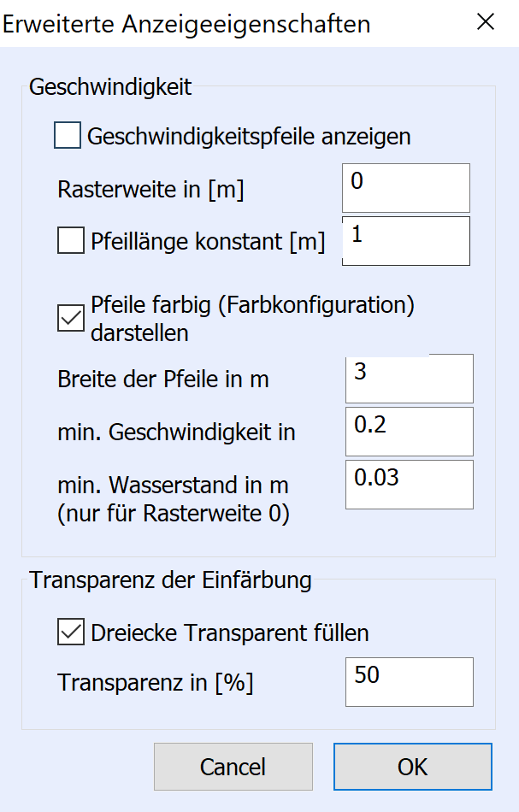519x812 pixels.
Task: Click the Transparenz der Einfärbung group heading
Action: [x=171, y=580]
